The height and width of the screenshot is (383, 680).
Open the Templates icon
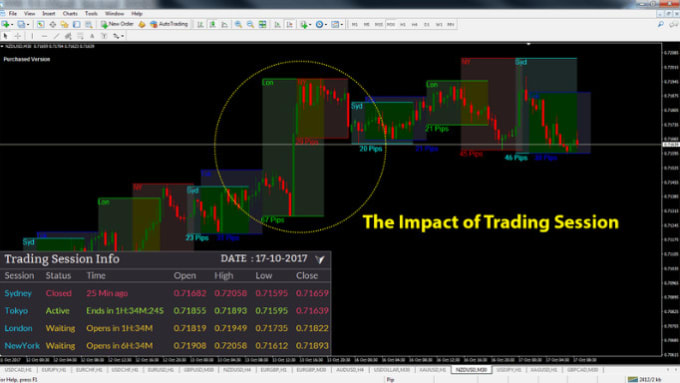click(x=335, y=24)
